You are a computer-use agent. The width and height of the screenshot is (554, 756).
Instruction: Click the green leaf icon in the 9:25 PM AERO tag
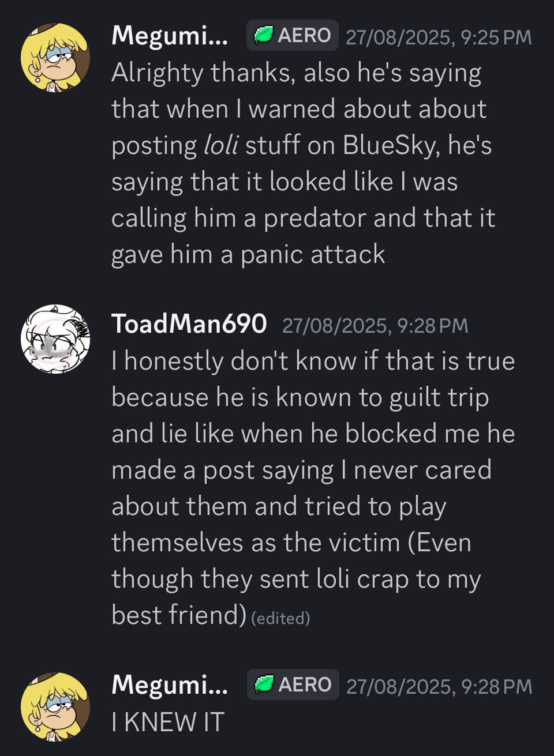point(264,35)
